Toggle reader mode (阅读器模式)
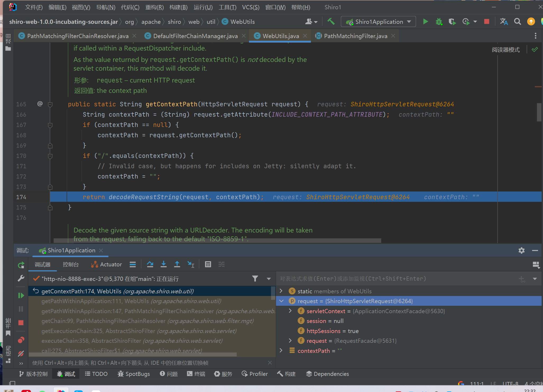Screen dimensions: 543x392 pyautogui.click(x=505, y=50)
